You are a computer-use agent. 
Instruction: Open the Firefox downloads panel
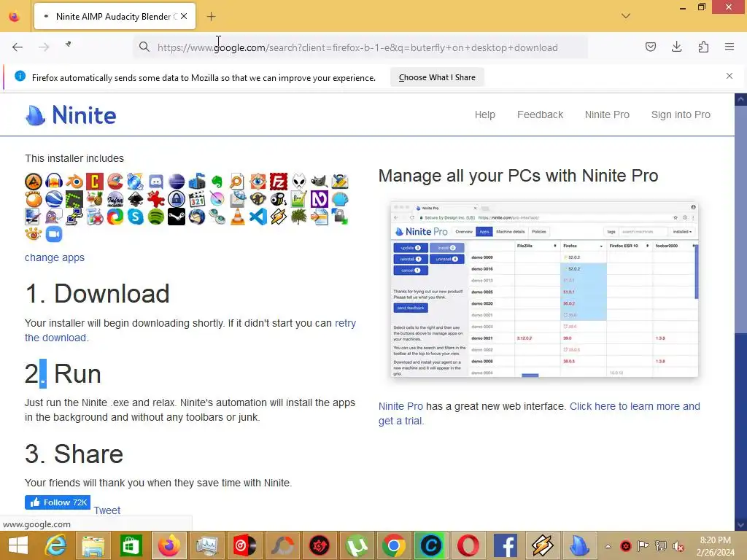(x=676, y=47)
